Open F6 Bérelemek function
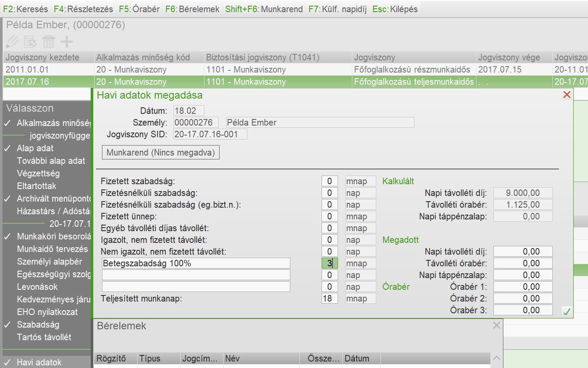 193,9
